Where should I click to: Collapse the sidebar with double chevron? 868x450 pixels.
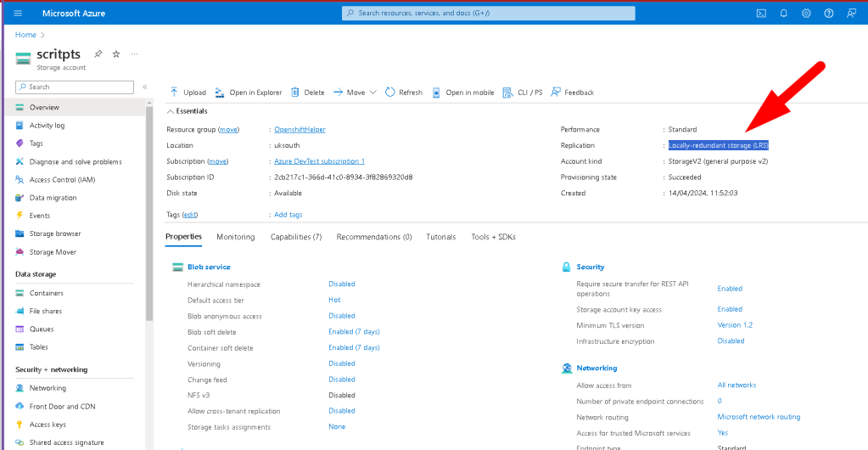(x=144, y=87)
